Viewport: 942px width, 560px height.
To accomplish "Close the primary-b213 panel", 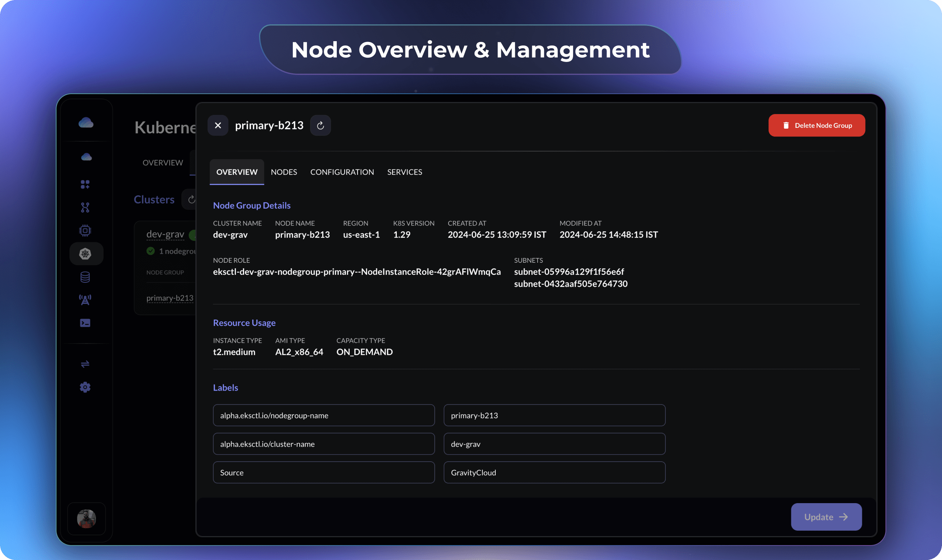I will [x=218, y=125].
